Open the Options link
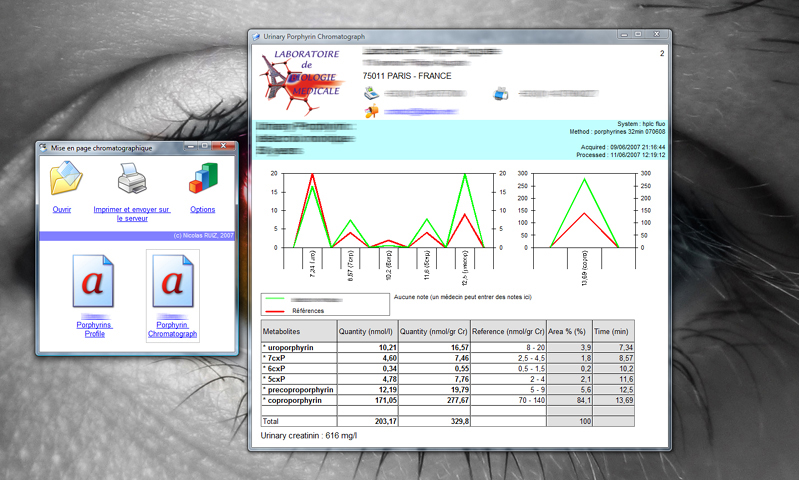799x480 pixels. coord(203,210)
